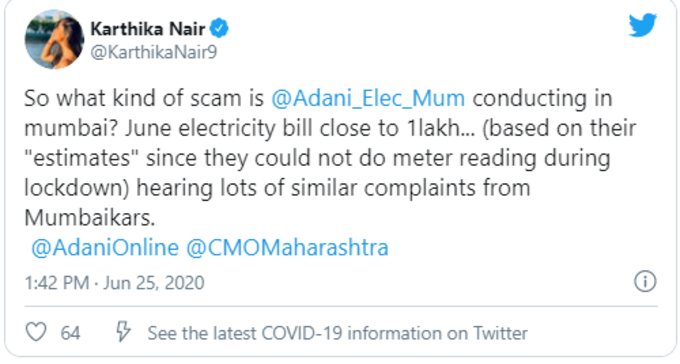Screen dimensions: 680x364
Task: Click the blue verified badge
Action: coord(219,29)
